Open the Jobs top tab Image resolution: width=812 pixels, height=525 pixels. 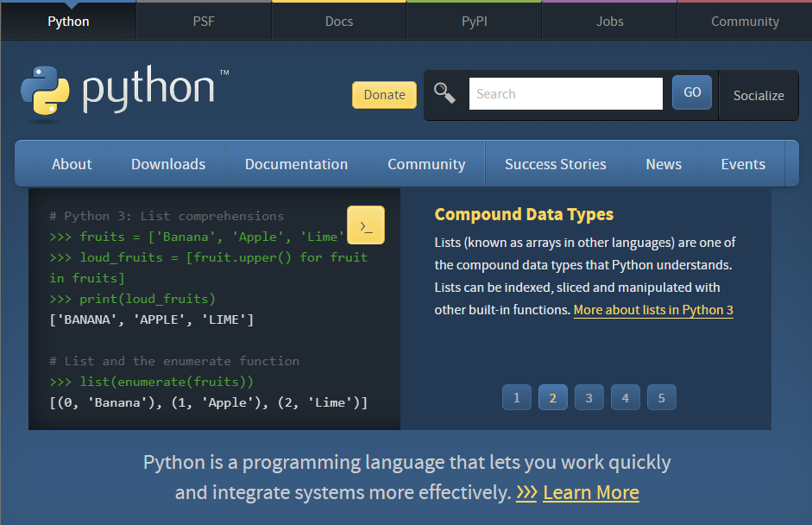pos(609,22)
